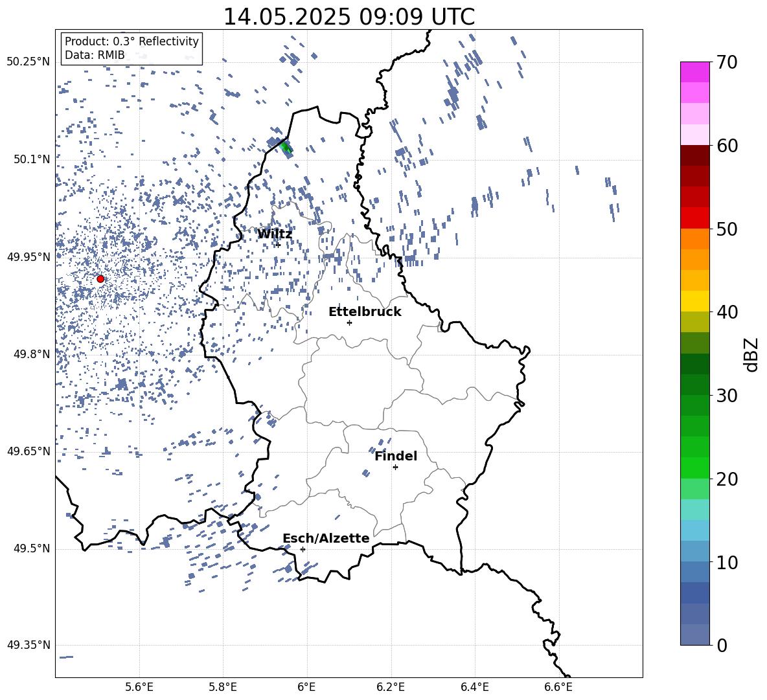Click the 5.6°E longitude label
This screenshot has width=767, height=700.
139,687
